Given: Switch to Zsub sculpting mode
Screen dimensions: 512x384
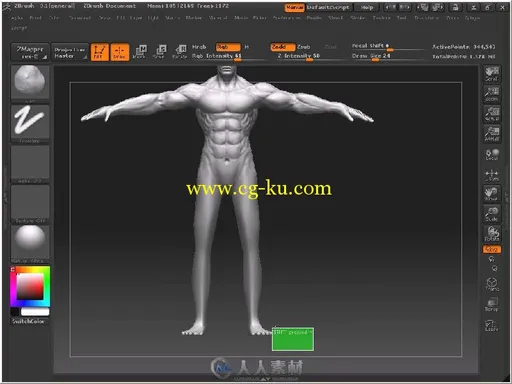Looking at the screenshot, I should pos(304,47).
